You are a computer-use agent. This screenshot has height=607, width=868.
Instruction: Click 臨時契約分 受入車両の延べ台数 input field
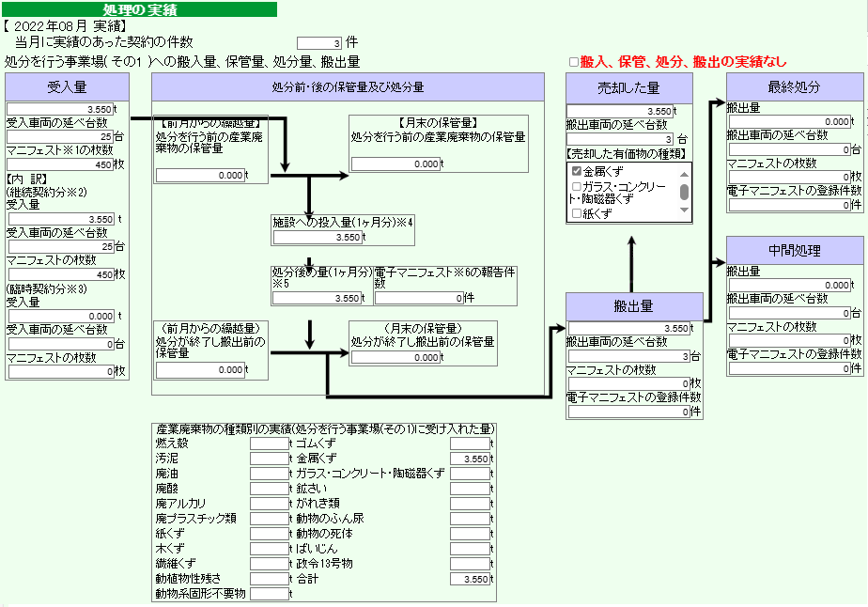(61, 344)
